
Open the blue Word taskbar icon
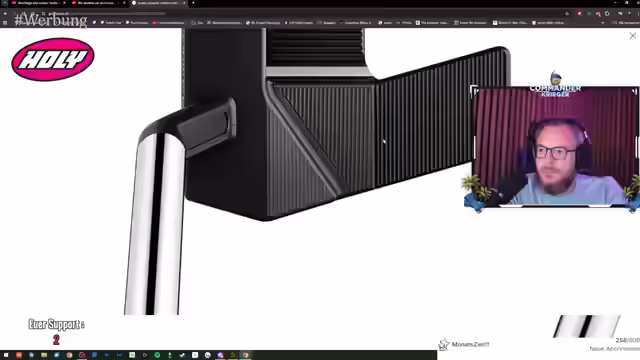click(94, 355)
